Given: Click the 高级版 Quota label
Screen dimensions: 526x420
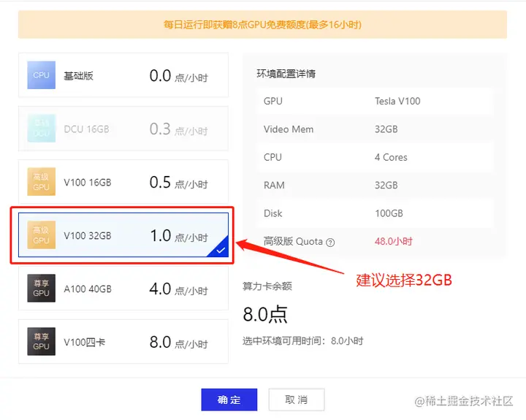Looking at the screenshot, I should click(293, 241).
